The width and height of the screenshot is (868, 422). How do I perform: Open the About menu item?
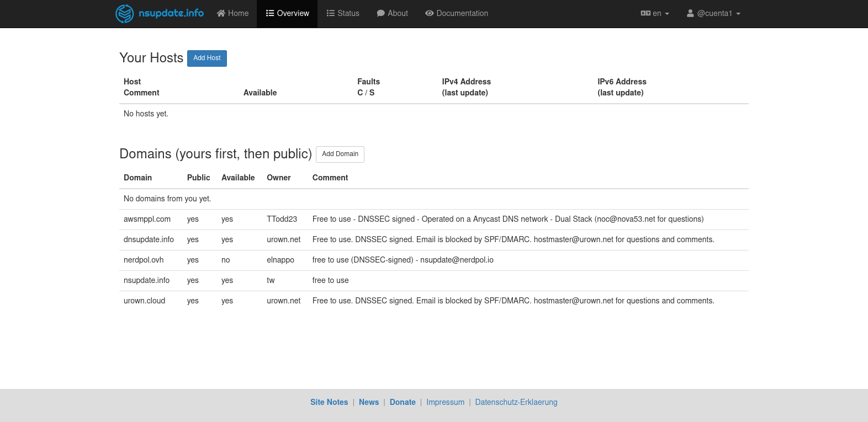(x=398, y=13)
